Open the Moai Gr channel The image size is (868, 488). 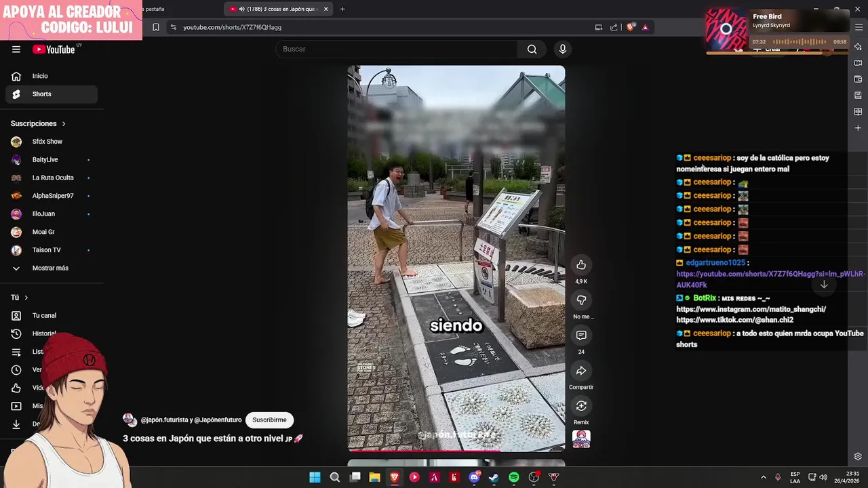[x=51, y=232]
